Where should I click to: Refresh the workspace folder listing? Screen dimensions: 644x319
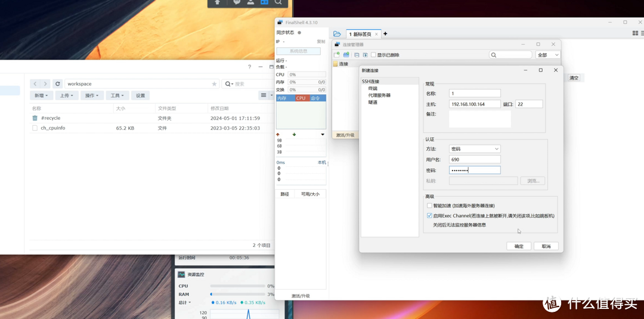coord(57,84)
